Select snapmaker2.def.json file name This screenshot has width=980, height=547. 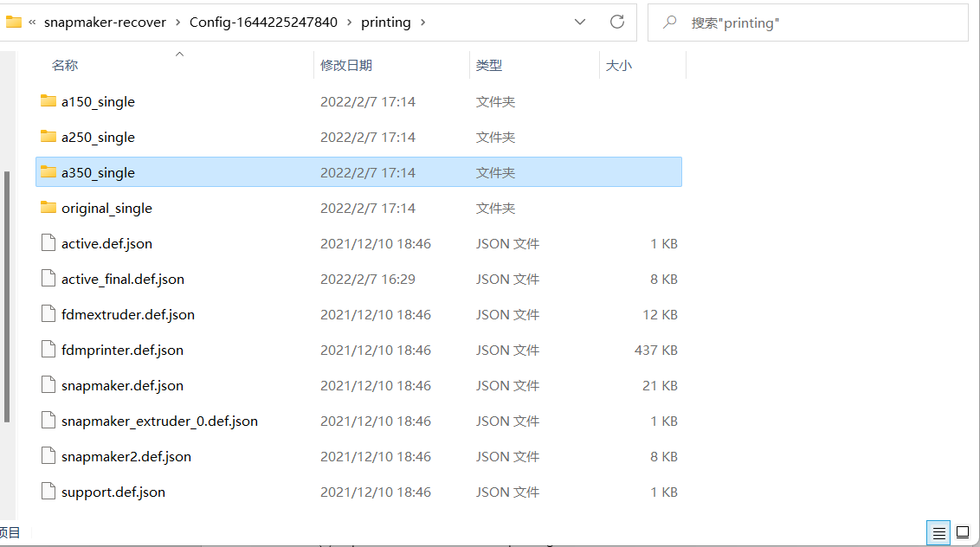tap(126, 456)
